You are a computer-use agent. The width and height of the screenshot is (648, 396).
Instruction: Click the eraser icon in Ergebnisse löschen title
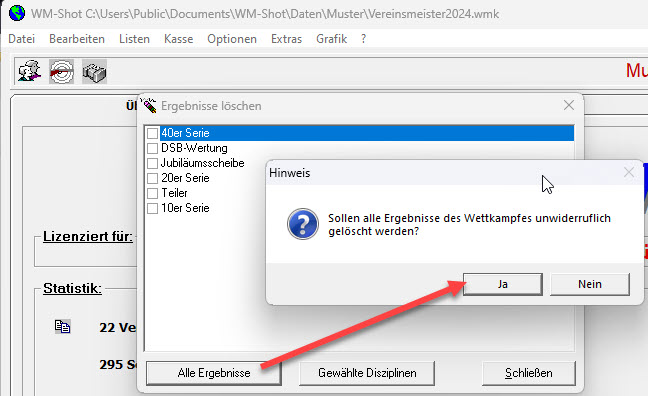pyautogui.click(x=148, y=105)
